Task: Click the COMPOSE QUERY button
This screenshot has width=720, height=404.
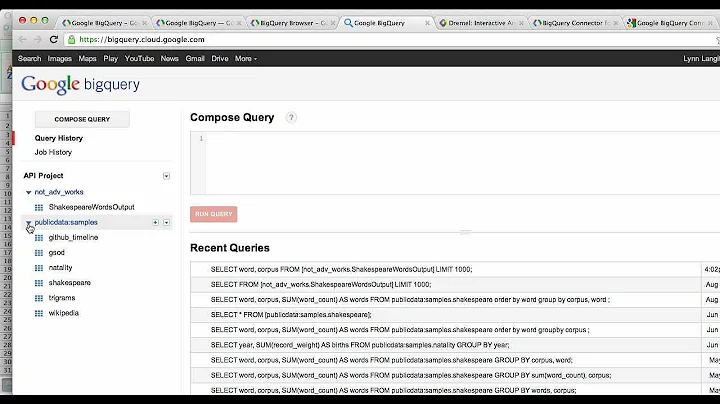Action: click(x=82, y=119)
